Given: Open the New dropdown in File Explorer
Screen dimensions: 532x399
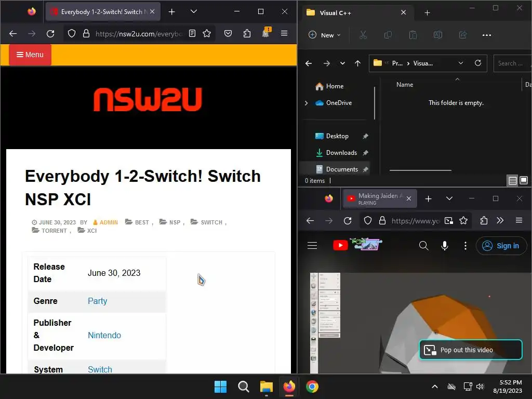Looking at the screenshot, I should tap(325, 35).
